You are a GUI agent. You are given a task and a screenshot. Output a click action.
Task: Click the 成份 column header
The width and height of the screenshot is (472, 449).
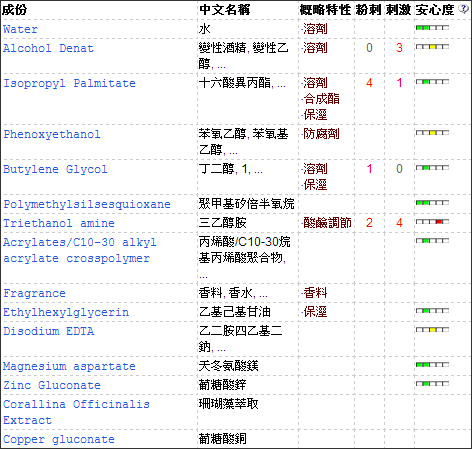coord(14,10)
